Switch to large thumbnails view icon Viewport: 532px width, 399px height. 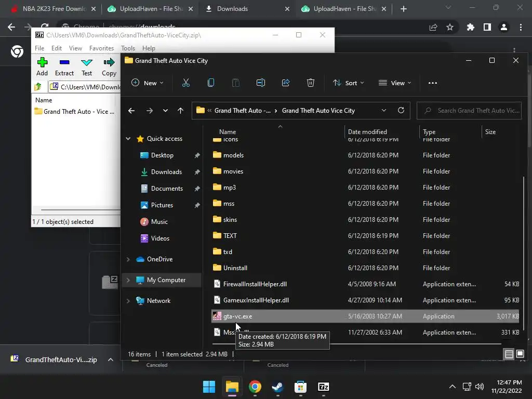pyautogui.click(x=520, y=354)
